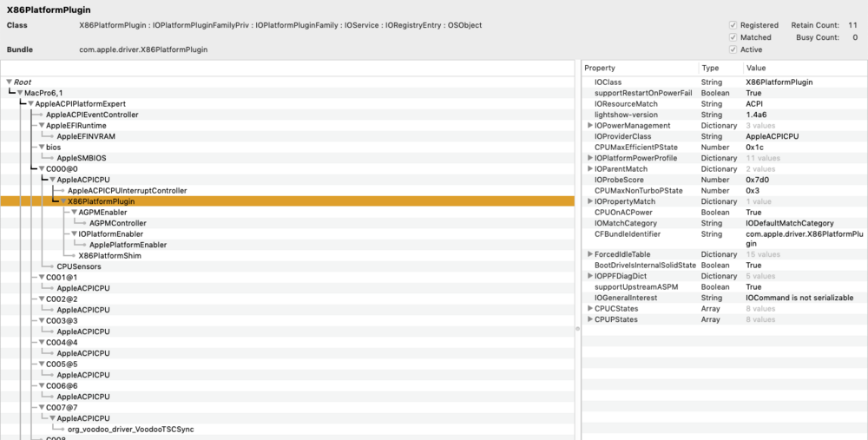Viewport: 868px width, 440px height.
Task: Sort by the Property column header
Action: tap(638, 68)
